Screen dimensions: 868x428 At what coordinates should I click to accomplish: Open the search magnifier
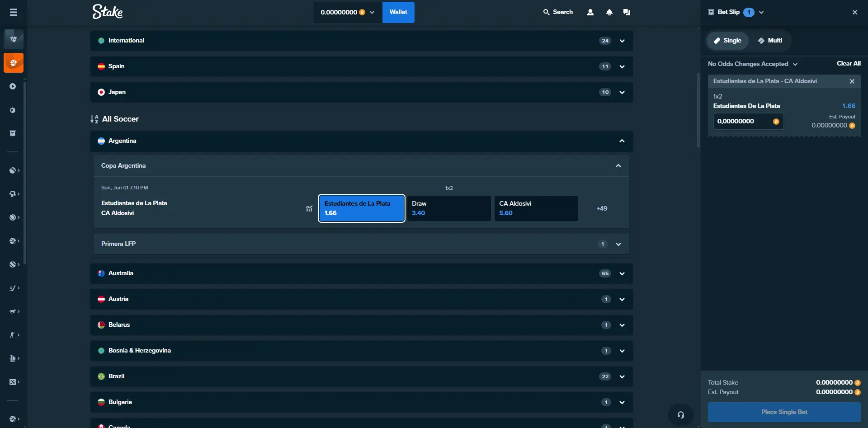(x=547, y=12)
